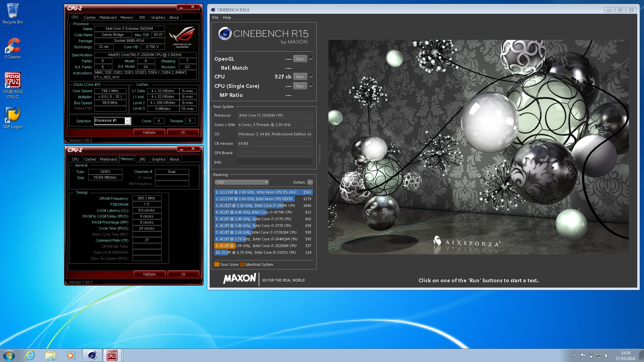This screenshot has width=644, height=362.
Task: Switch to SPD tab in bottom CPU-Z window
Action: pos(143,159)
